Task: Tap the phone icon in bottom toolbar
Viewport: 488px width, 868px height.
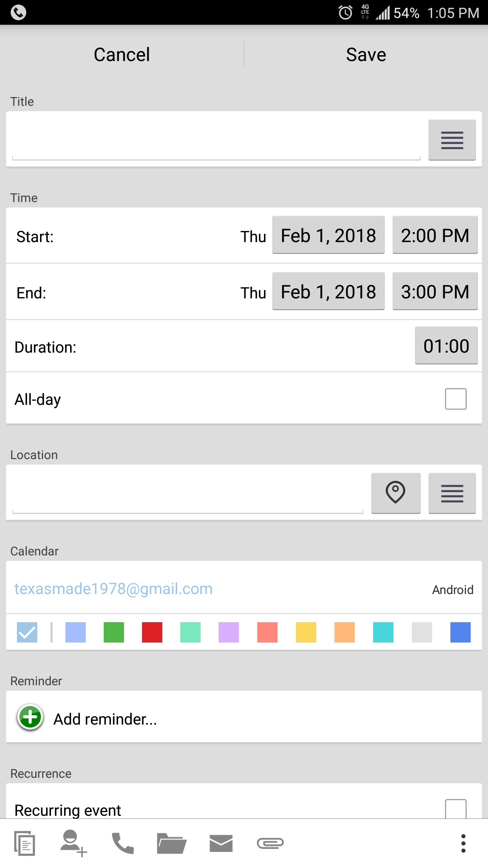Action: pos(123,843)
